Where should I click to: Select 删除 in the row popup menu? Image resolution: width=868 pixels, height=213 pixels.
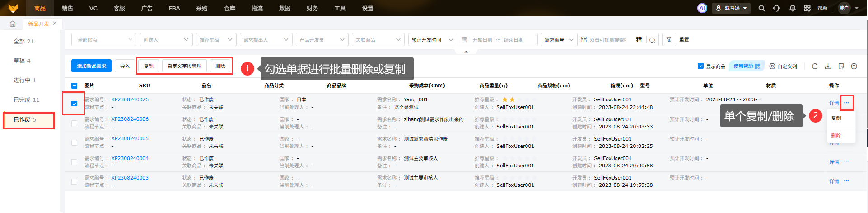pyautogui.click(x=836, y=136)
